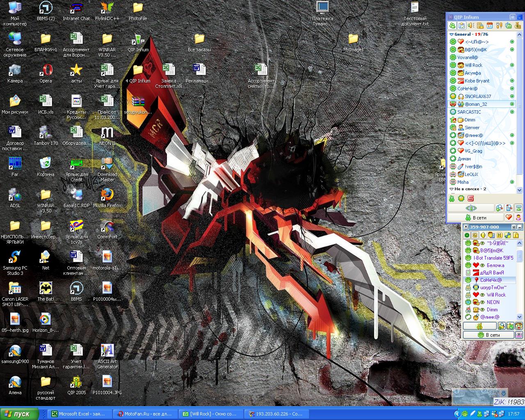Select NEON contact in 359-907-000 window
The image size is (525, 420).
(x=490, y=302)
